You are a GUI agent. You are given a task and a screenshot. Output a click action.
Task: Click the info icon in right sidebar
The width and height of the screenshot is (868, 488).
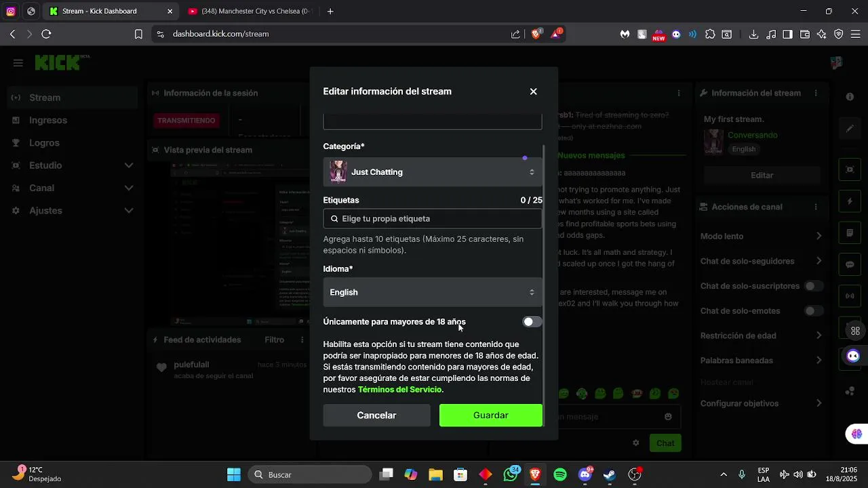(850, 97)
